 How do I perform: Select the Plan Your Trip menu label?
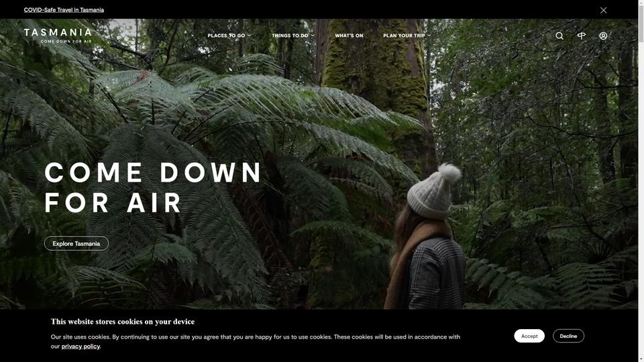(x=404, y=36)
